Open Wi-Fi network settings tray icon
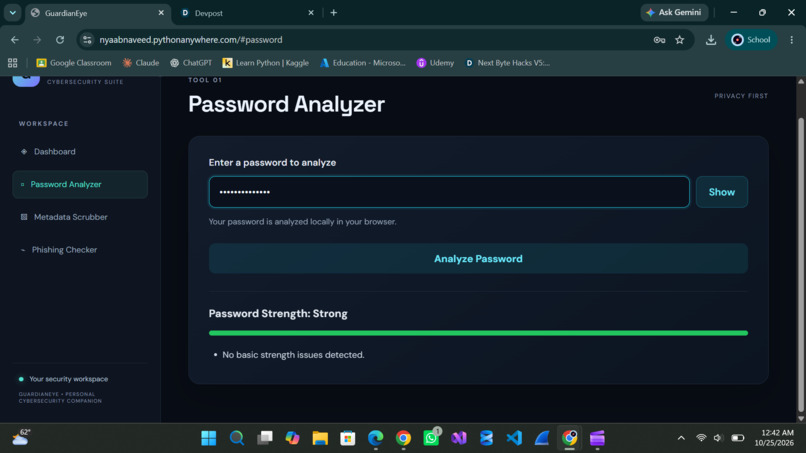This screenshot has height=453, width=806. click(x=701, y=438)
